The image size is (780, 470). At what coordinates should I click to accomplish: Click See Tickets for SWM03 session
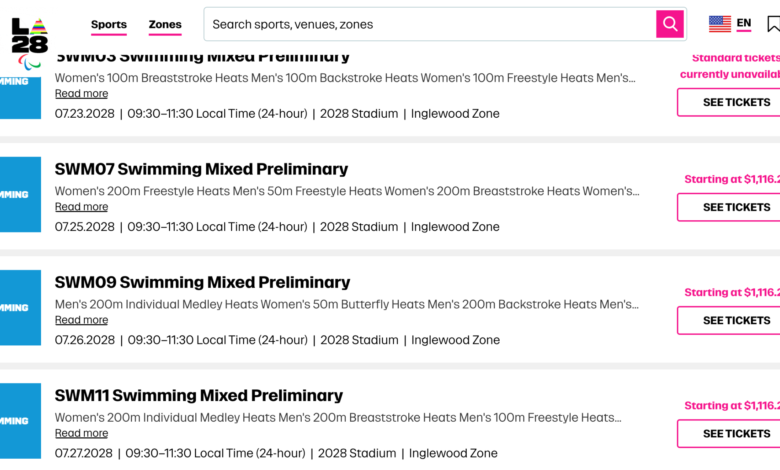click(730, 102)
